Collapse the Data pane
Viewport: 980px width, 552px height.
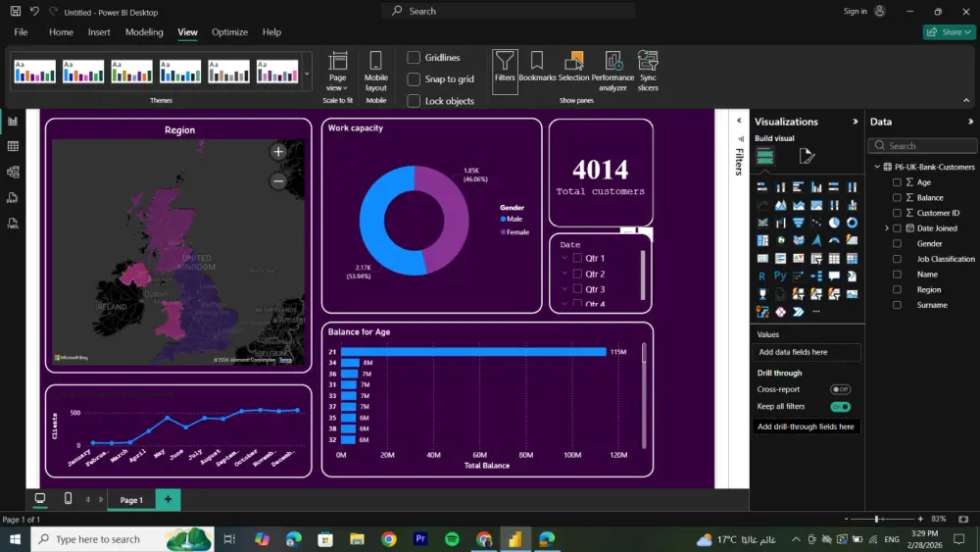click(970, 122)
